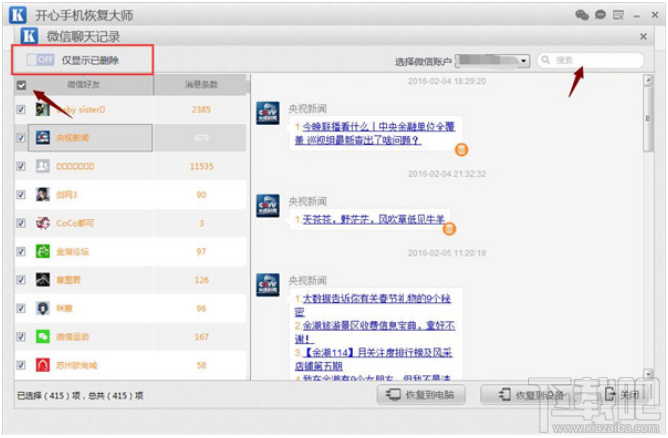668x438 pixels.
Task: Click the chat bubble icon in the title bar
Action: 601,15
